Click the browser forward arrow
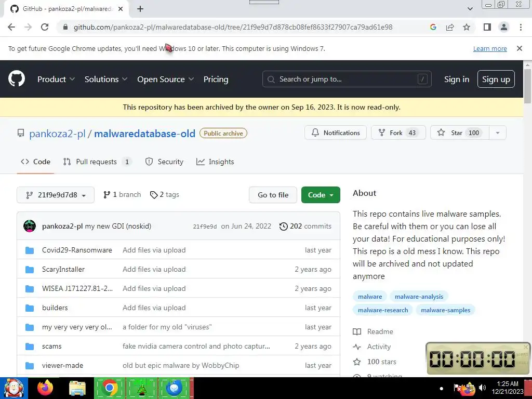 coord(28,27)
